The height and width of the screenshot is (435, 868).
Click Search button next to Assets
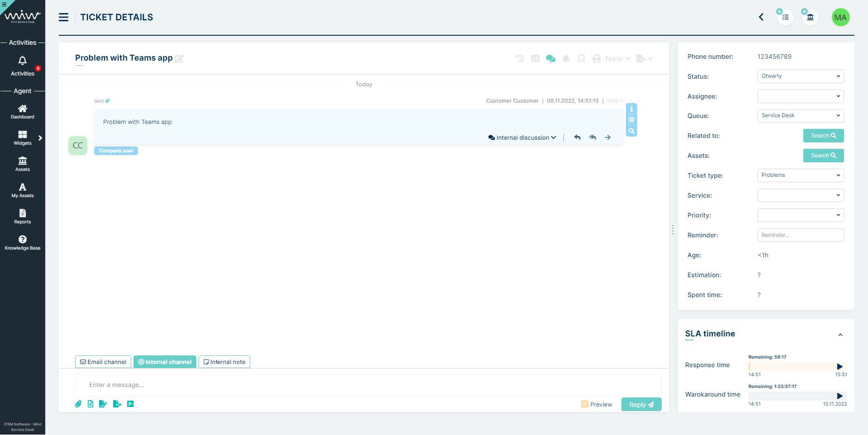[x=823, y=156]
